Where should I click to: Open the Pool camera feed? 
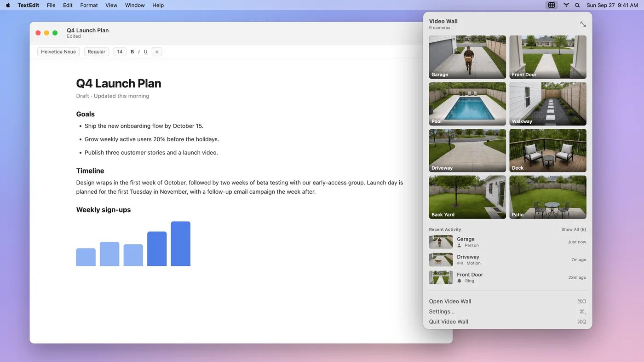pyautogui.click(x=467, y=104)
